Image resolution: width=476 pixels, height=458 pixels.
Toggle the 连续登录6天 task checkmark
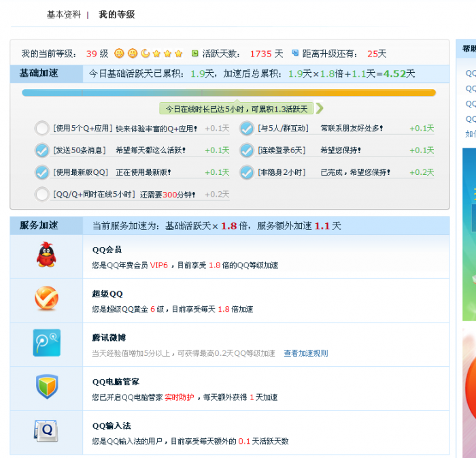pyautogui.click(x=246, y=150)
